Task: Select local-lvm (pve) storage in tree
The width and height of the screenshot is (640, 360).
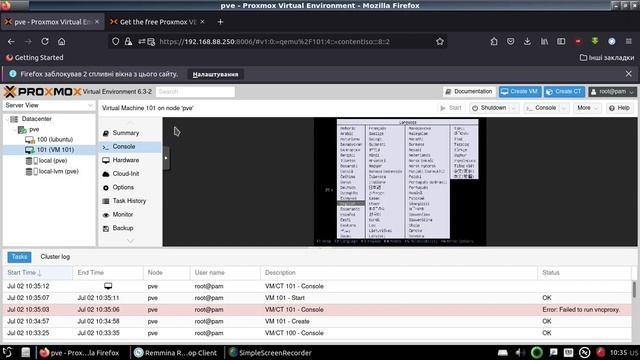Action: [52, 171]
